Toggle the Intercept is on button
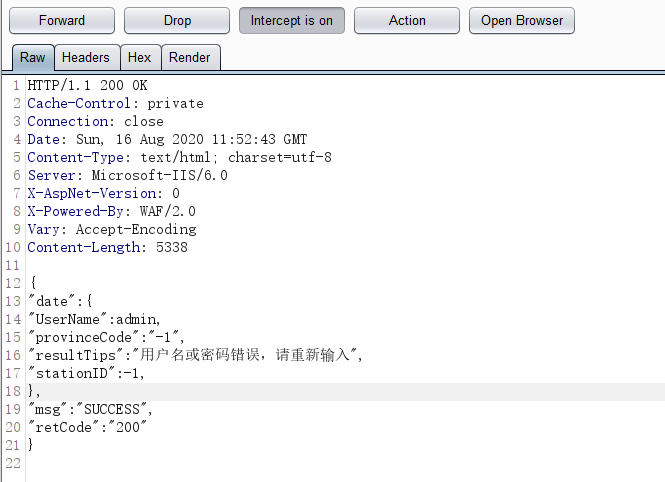The width and height of the screenshot is (665, 482). click(292, 20)
